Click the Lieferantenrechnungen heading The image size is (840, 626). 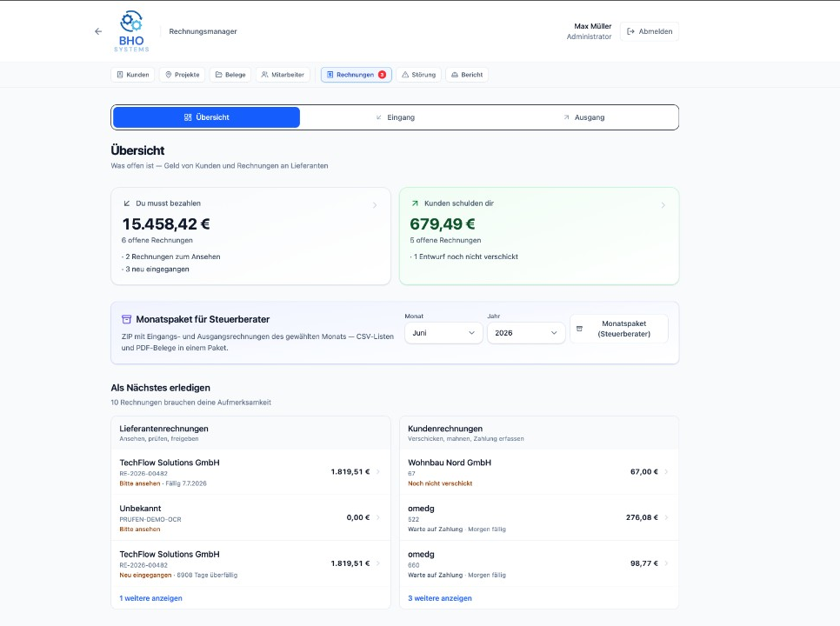[x=164, y=429]
